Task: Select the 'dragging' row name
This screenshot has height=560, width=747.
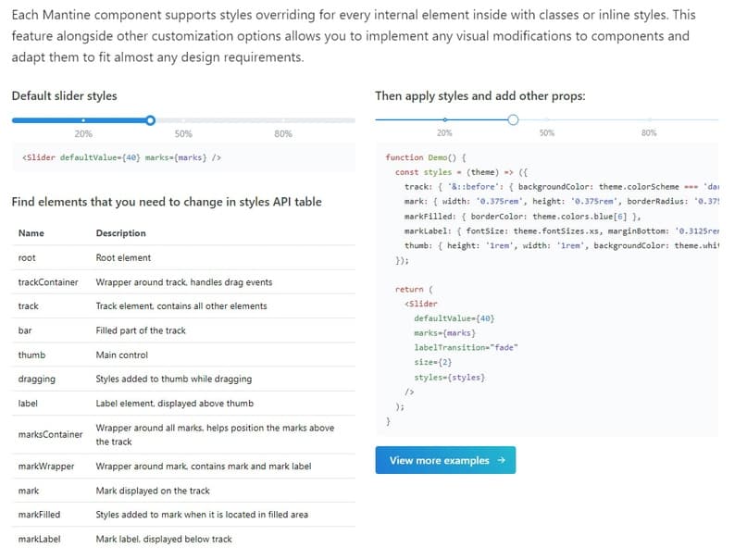Action: (37, 379)
